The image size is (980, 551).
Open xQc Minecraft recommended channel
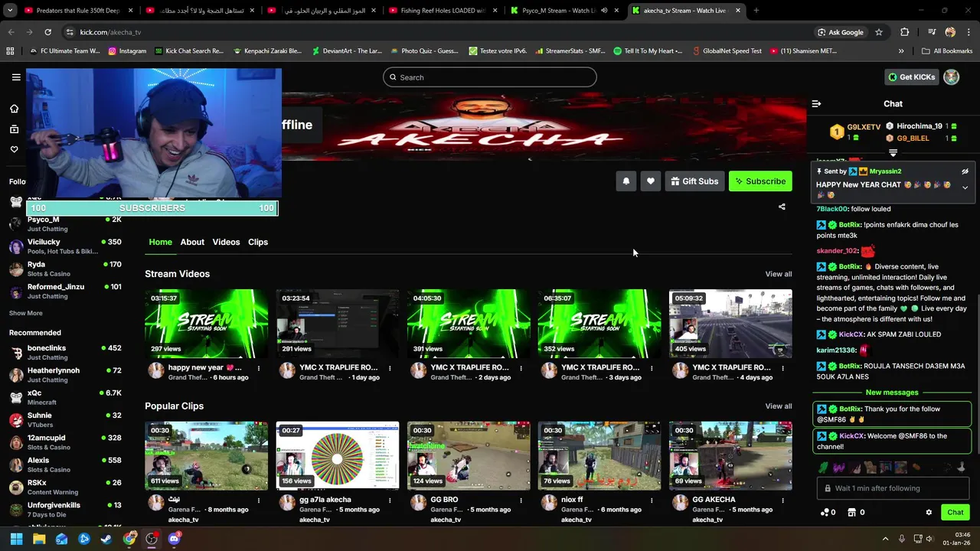(65, 397)
